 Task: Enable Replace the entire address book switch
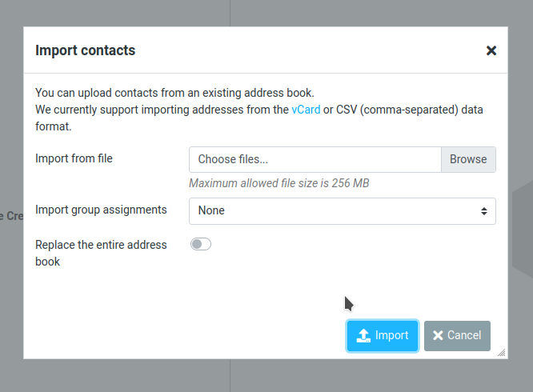(x=201, y=244)
